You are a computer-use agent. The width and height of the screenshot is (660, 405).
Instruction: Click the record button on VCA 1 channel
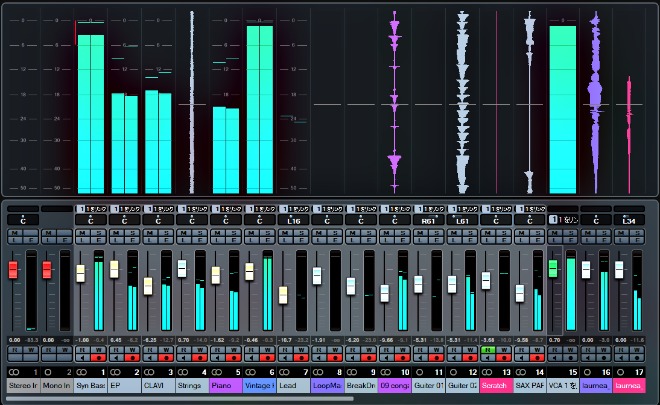[570, 358]
